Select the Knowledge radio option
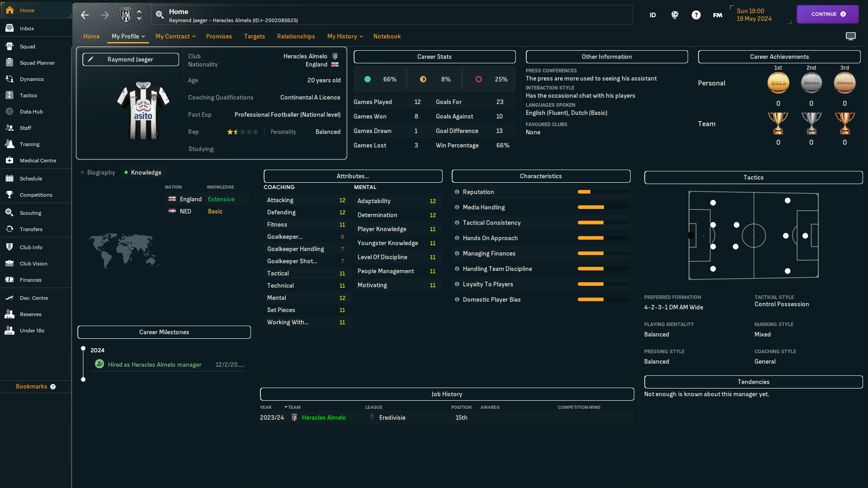 click(143, 172)
